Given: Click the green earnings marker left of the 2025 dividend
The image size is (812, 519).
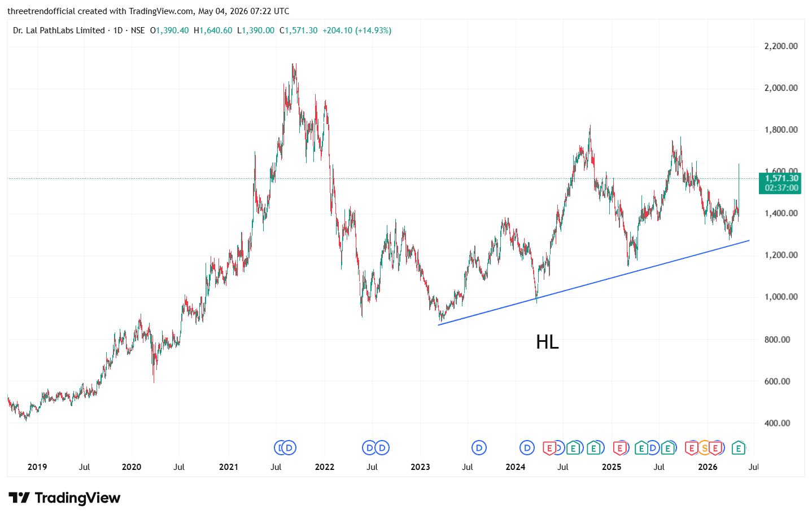Looking at the screenshot, I should 641,448.
